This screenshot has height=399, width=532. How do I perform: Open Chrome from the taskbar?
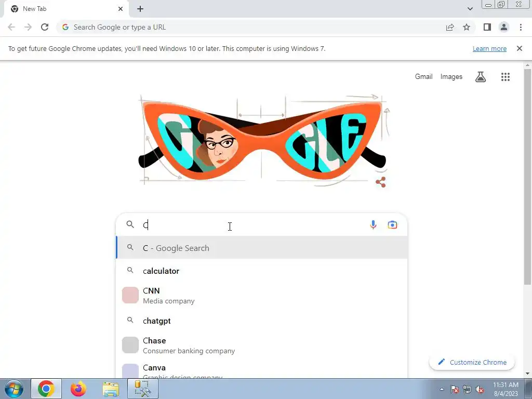(46, 389)
